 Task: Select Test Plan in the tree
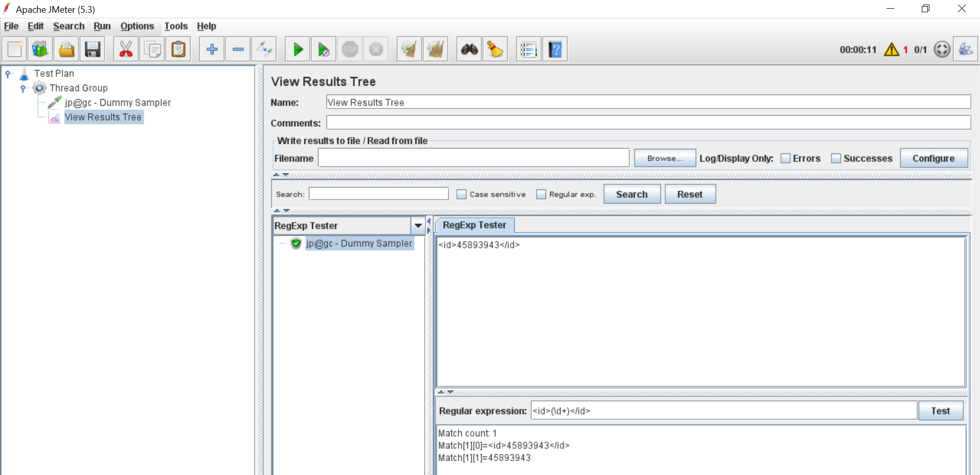[54, 73]
